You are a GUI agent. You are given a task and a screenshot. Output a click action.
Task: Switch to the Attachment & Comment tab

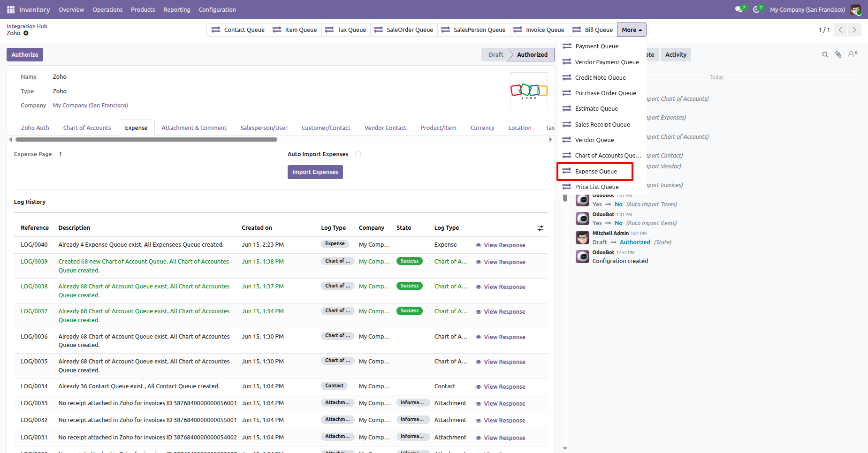194,128
